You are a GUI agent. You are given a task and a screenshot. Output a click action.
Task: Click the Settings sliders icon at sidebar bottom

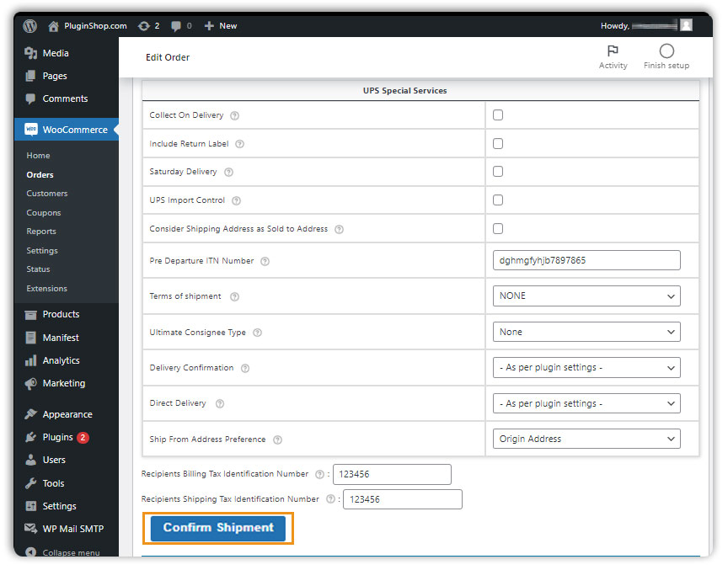30,506
